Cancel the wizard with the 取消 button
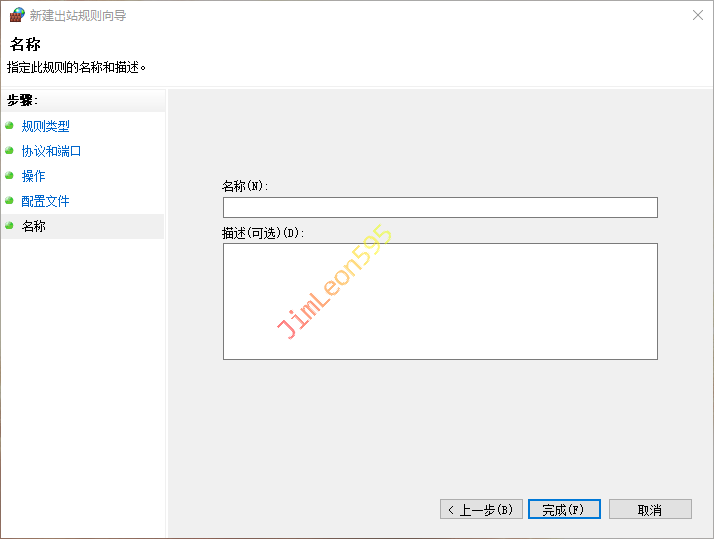Image resolution: width=714 pixels, height=539 pixels. tap(650, 509)
